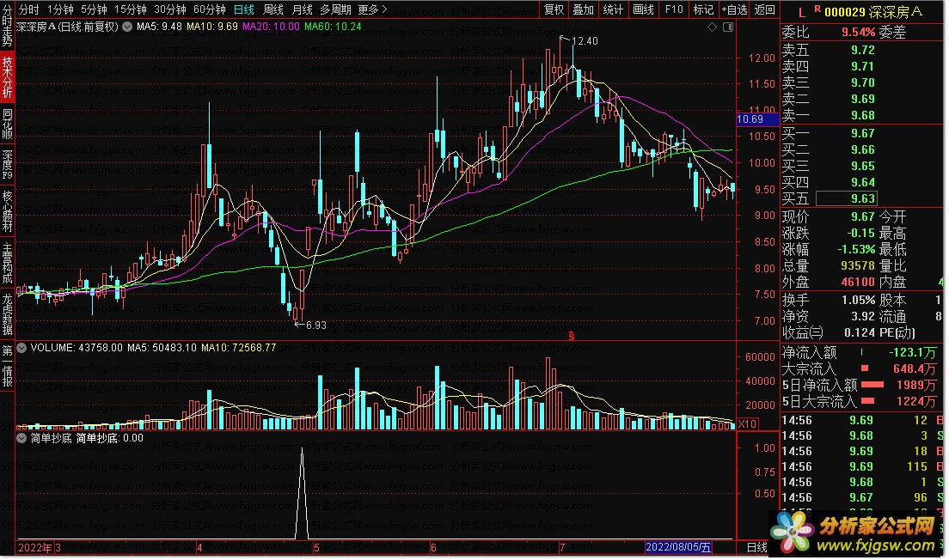Select the 1分钟 period tab
Screen dimensions: 949x560
pos(60,9)
